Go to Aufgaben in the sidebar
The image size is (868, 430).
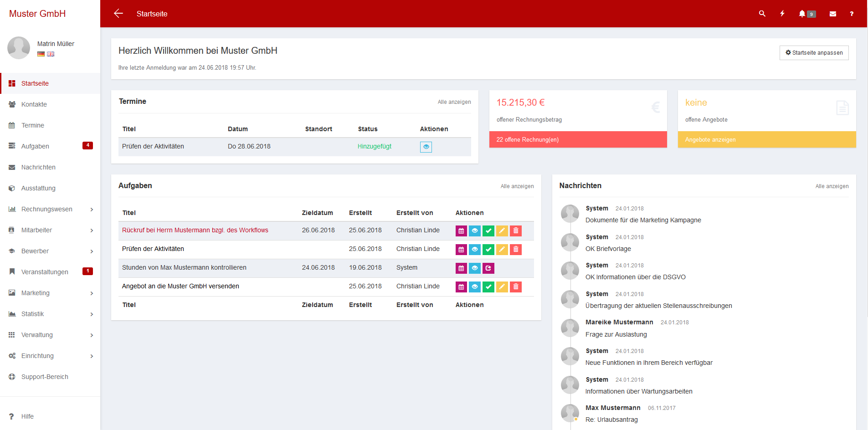[35, 146]
